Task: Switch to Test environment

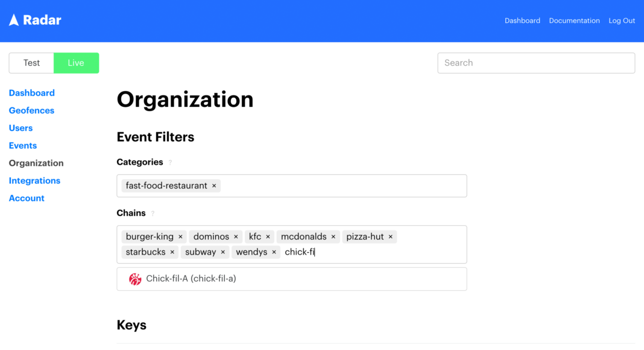Action: (x=31, y=63)
